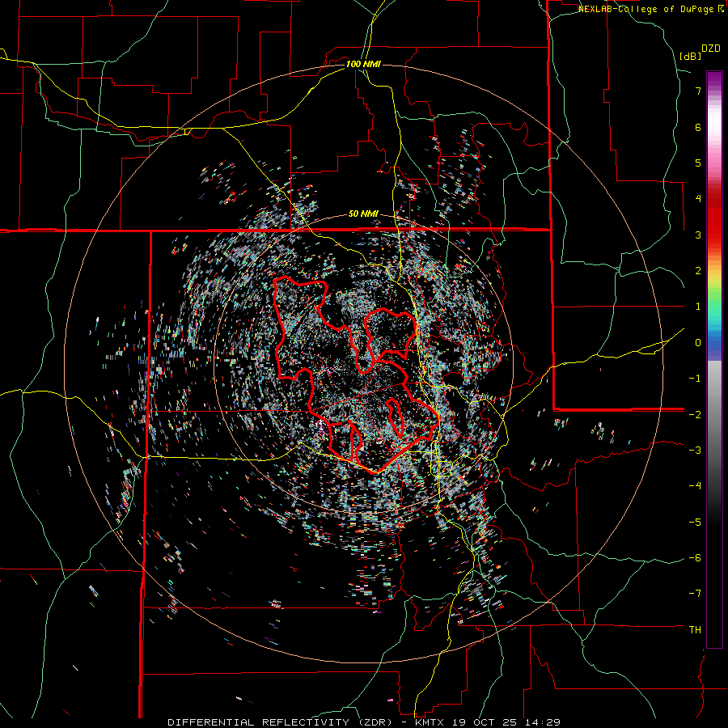Click the 7 value on the color scale
Viewport: 728px width, 728px height.
[698, 91]
